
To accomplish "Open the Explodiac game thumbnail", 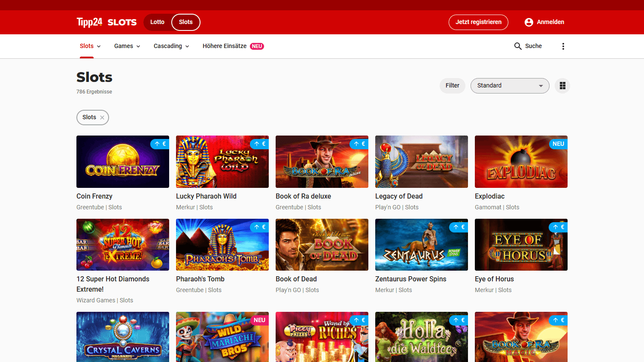I will tap(521, 162).
